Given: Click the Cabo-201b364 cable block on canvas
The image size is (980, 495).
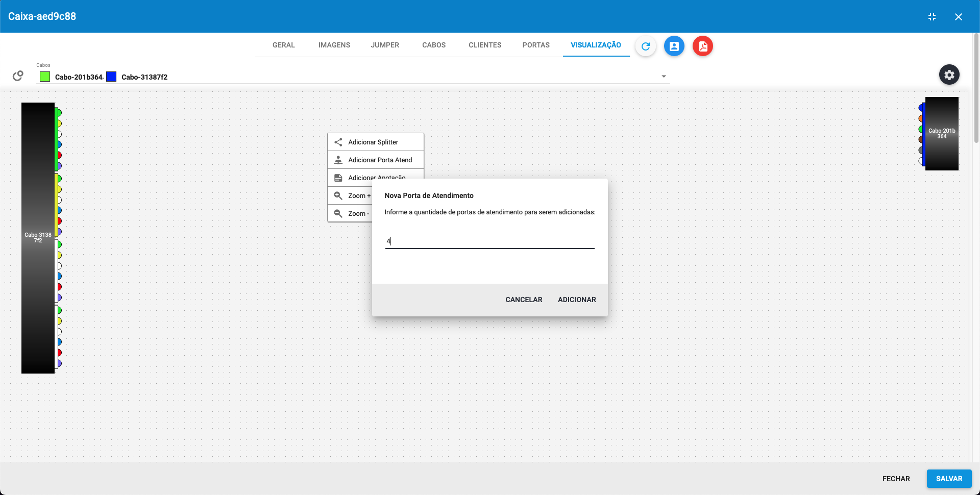Looking at the screenshot, I should [942, 134].
